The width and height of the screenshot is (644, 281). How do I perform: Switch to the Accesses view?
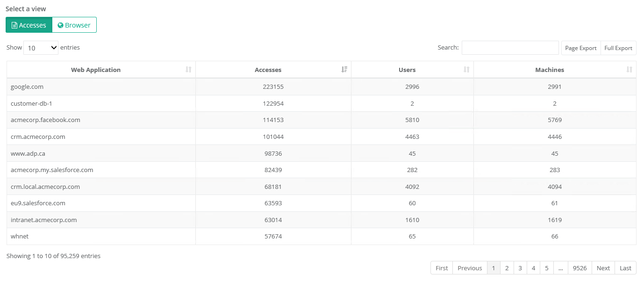(29, 25)
